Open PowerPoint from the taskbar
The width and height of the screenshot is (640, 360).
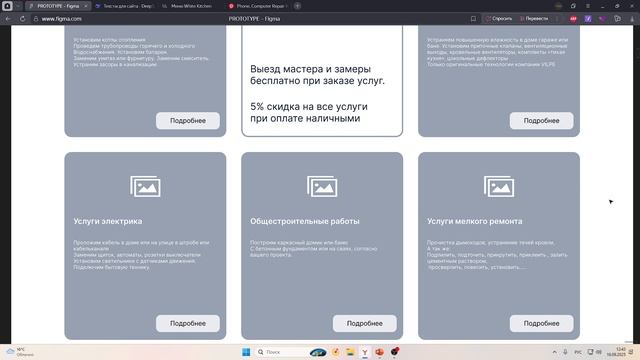380,352
